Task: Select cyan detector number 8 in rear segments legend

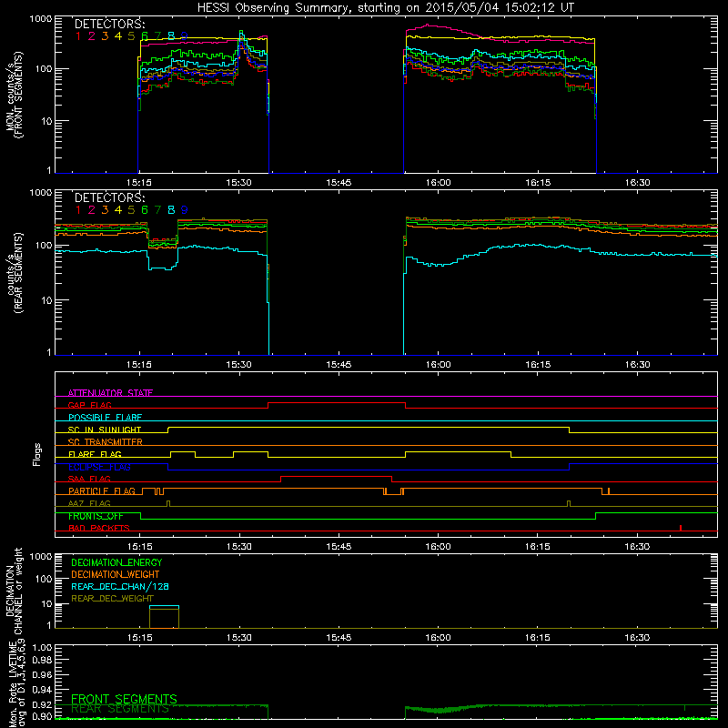Action: pyautogui.click(x=171, y=210)
